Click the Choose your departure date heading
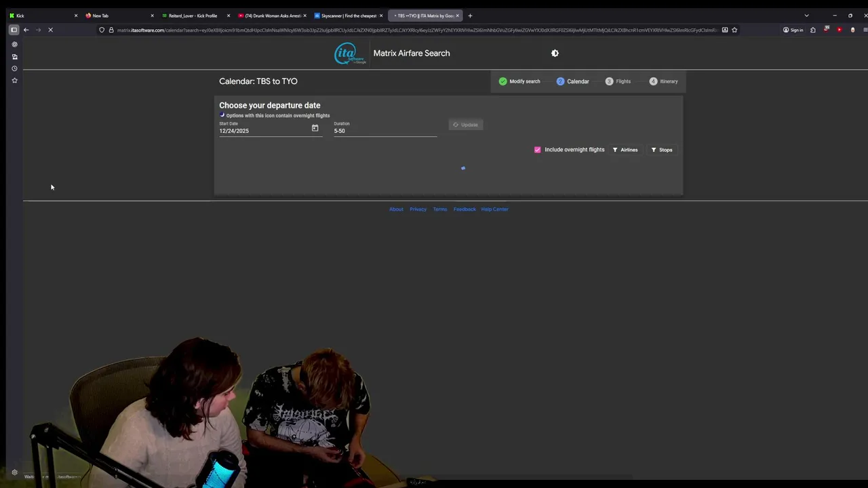 click(270, 106)
